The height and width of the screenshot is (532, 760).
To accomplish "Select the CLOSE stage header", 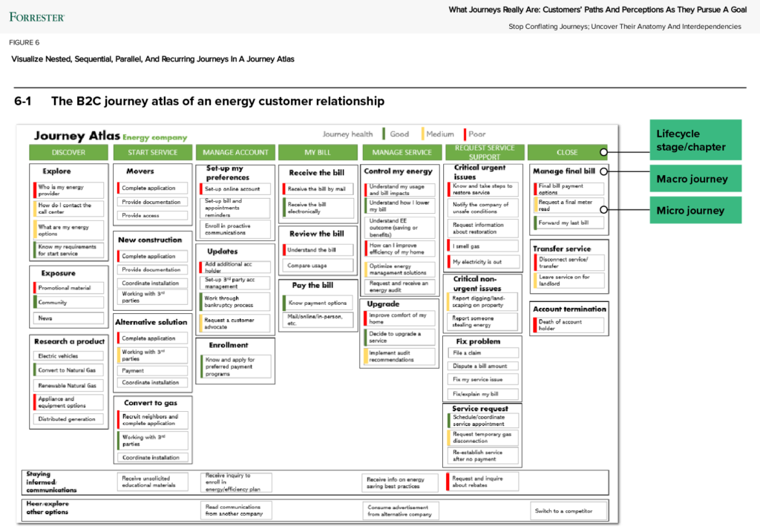I will click(568, 152).
